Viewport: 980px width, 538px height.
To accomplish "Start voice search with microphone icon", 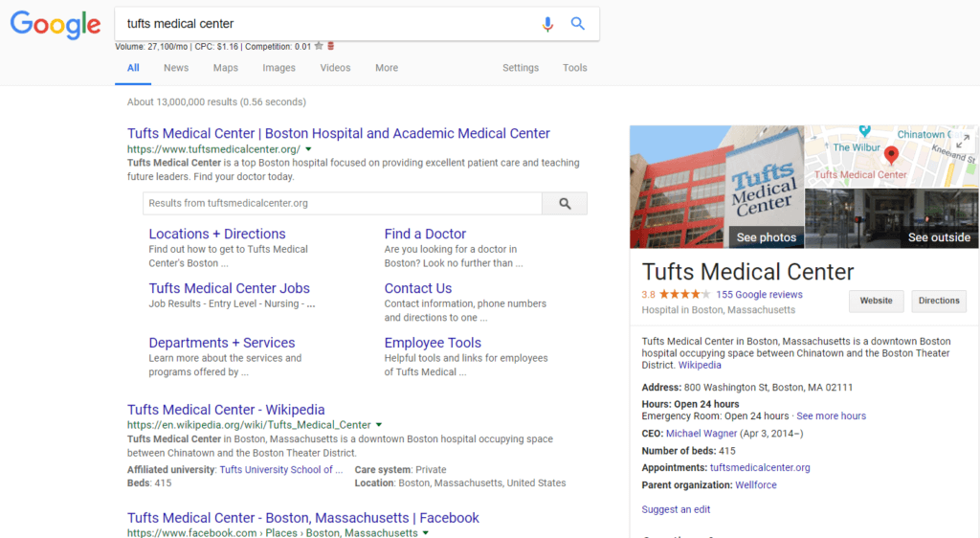I will [547, 24].
